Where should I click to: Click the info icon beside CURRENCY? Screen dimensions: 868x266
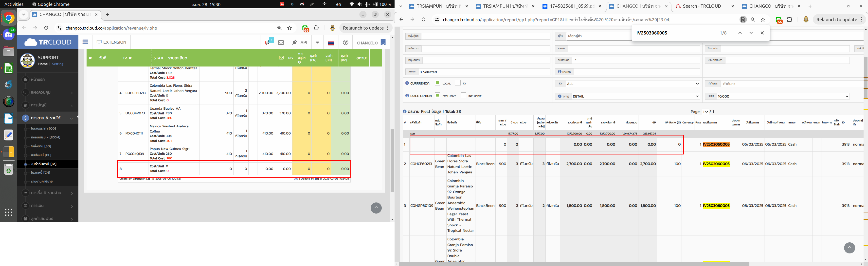[407, 83]
